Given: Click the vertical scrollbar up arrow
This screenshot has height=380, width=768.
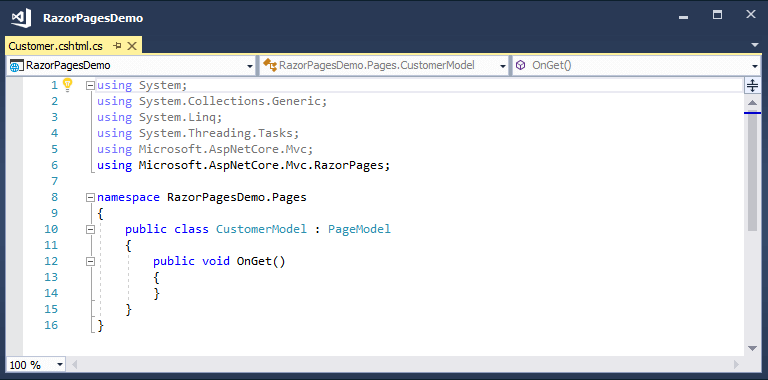Looking at the screenshot, I should (x=752, y=102).
